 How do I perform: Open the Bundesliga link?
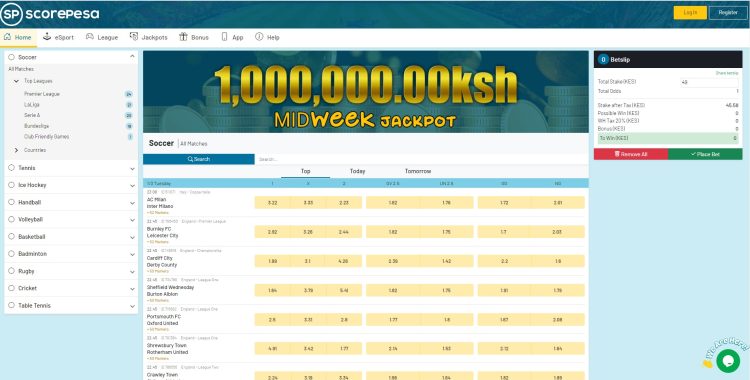pyautogui.click(x=36, y=126)
